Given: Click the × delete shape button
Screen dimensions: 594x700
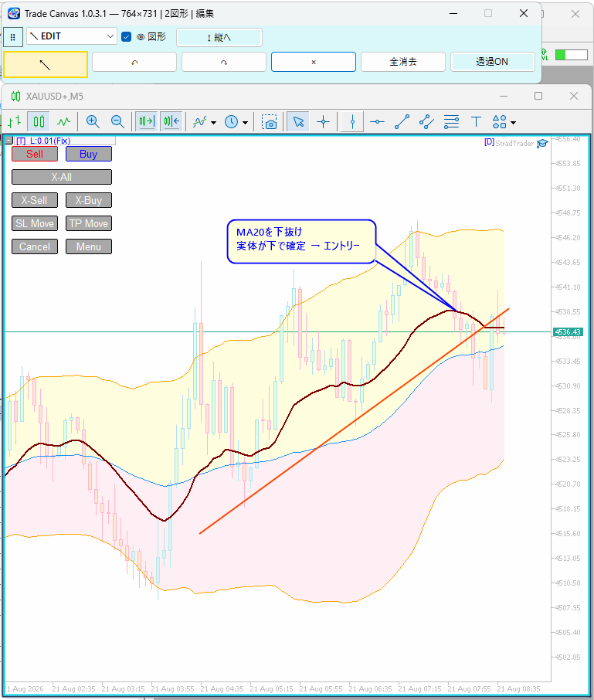Looking at the screenshot, I should (x=314, y=62).
